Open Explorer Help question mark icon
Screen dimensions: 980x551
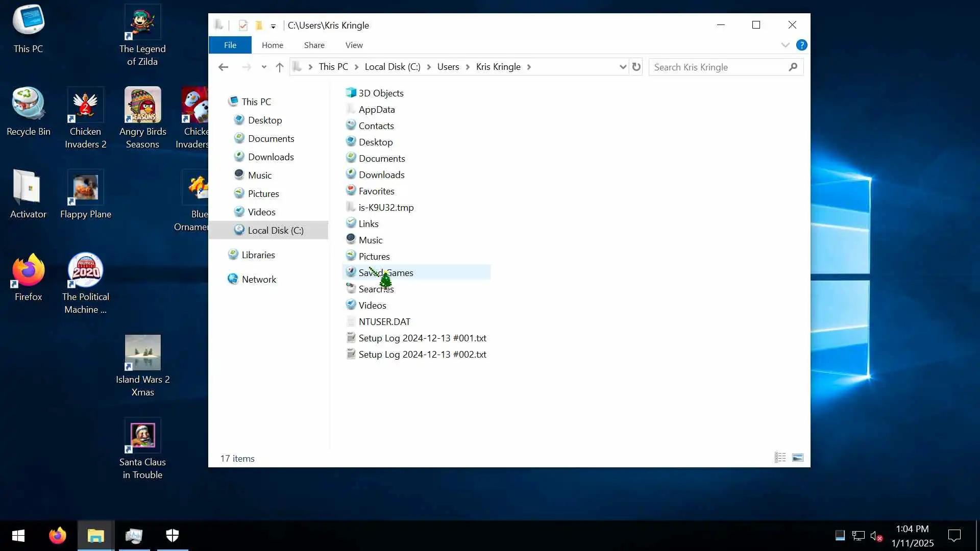(x=801, y=45)
